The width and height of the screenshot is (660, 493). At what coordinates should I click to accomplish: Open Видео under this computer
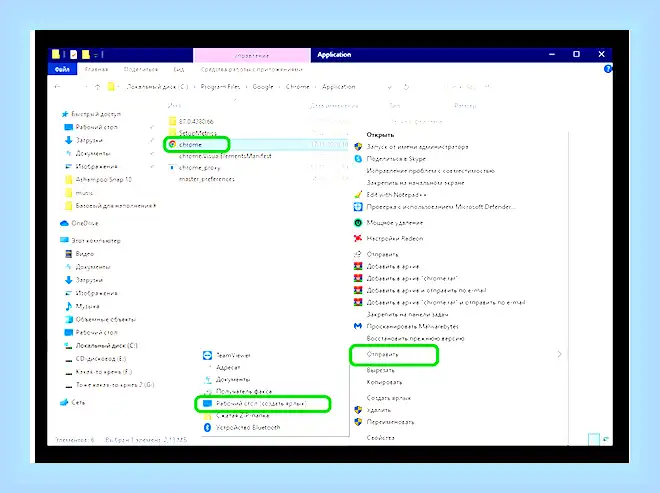[x=80, y=253]
